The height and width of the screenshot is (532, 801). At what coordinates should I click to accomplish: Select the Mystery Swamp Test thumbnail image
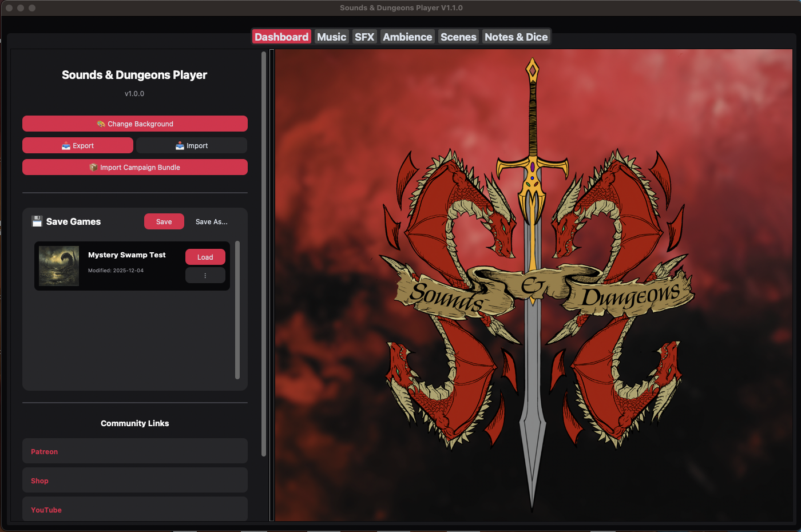[x=59, y=266]
